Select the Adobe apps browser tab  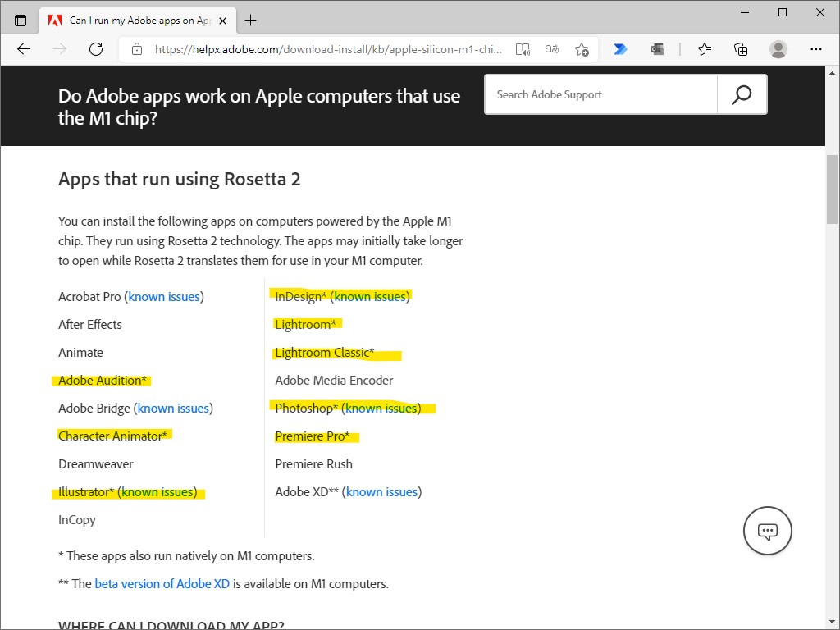(131, 20)
